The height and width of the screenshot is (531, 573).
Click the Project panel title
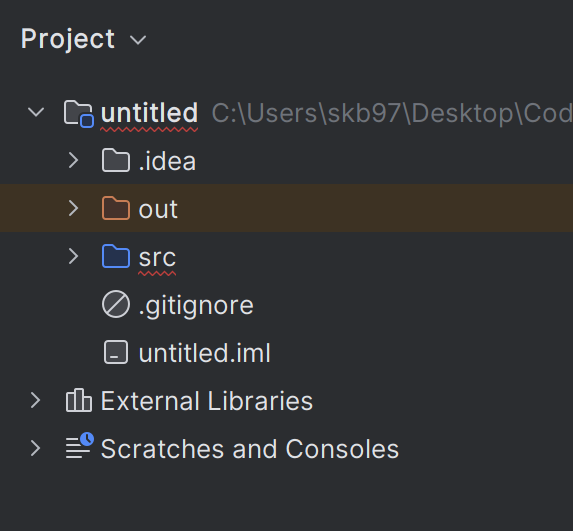tap(68, 39)
